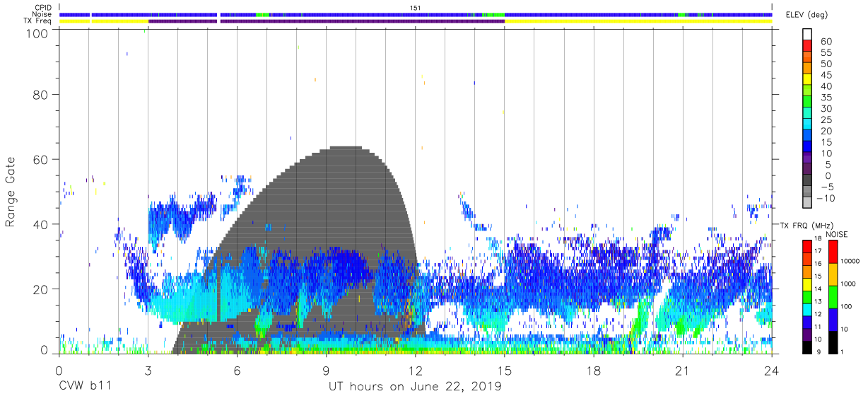Screen dimensions: 868x401
Task: Click the '15' UT hour tick label
Action: 505,371
